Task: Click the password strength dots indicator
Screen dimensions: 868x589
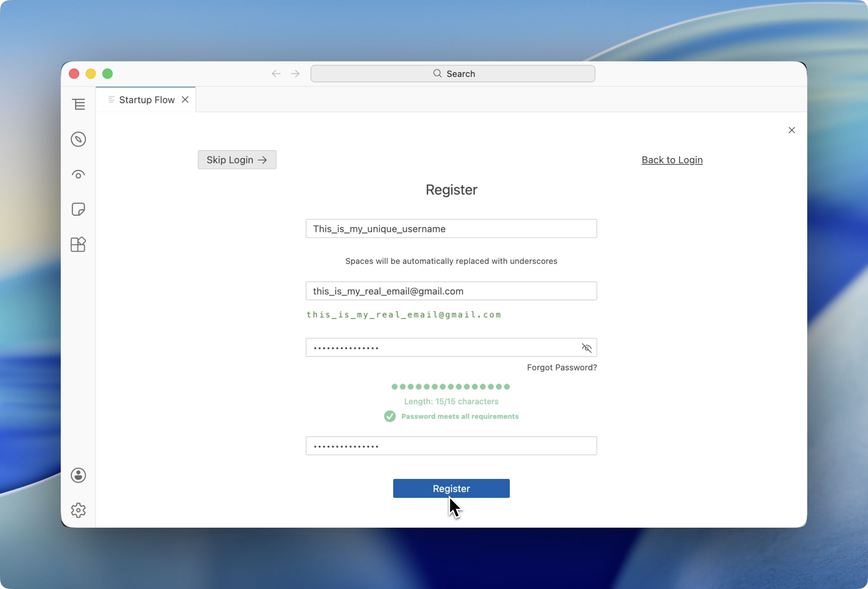Action: tap(451, 387)
